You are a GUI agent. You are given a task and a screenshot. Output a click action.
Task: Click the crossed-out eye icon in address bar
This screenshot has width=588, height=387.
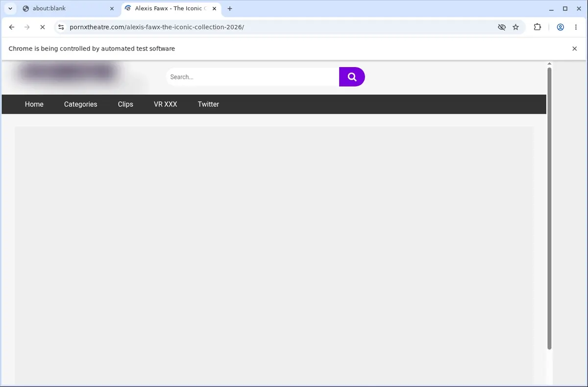[x=501, y=27]
